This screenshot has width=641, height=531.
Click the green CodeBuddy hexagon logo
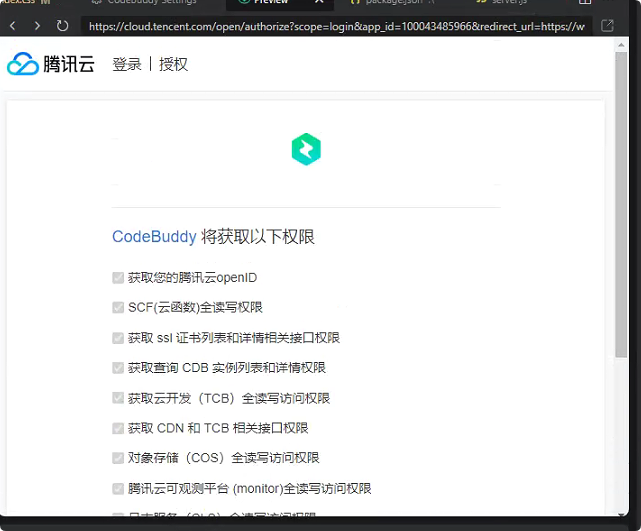pyautogui.click(x=306, y=149)
